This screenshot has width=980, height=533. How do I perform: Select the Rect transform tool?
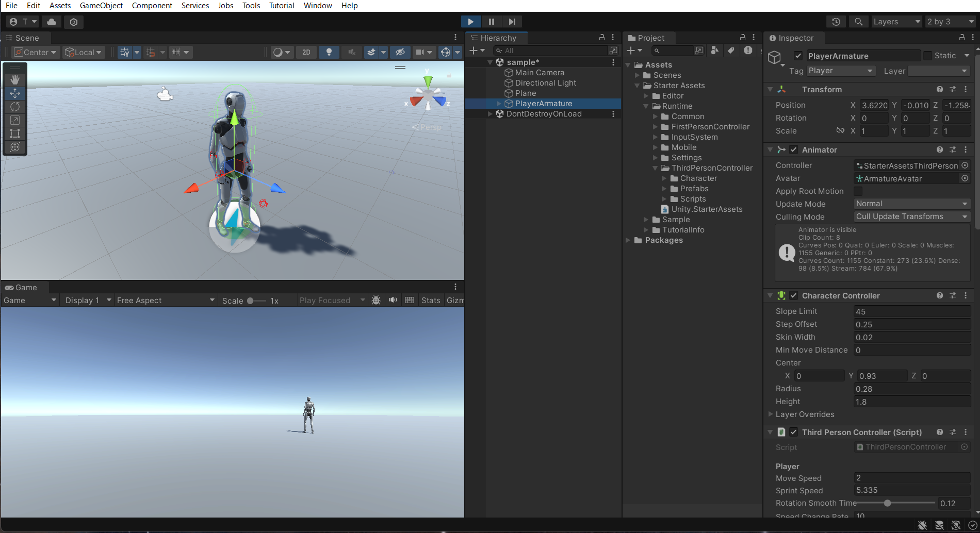click(15, 134)
